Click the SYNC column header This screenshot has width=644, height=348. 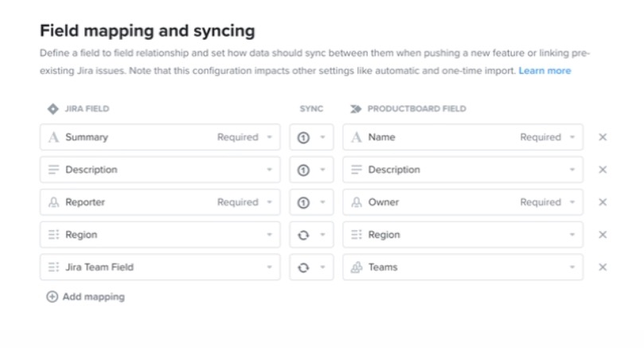[311, 109]
